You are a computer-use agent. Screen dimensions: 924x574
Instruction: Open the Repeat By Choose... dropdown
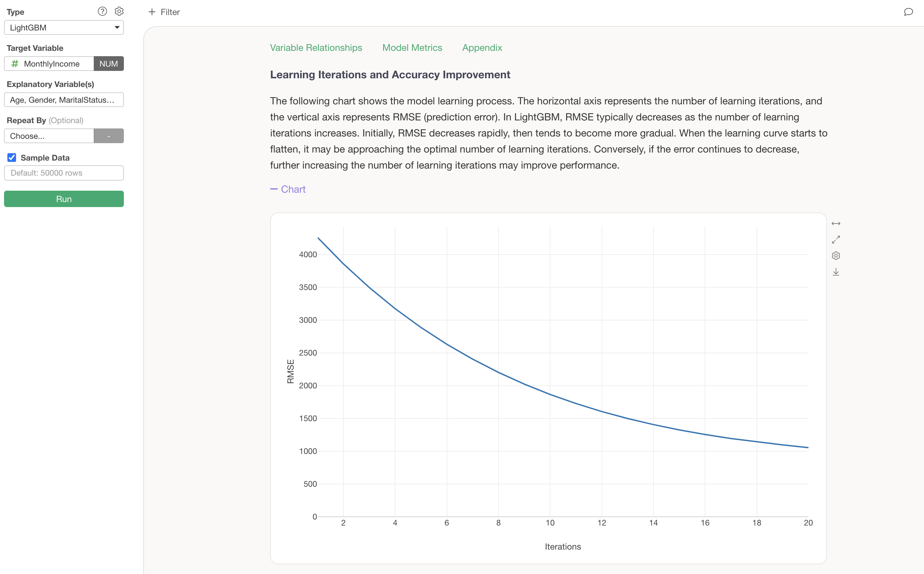(x=50, y=136)
